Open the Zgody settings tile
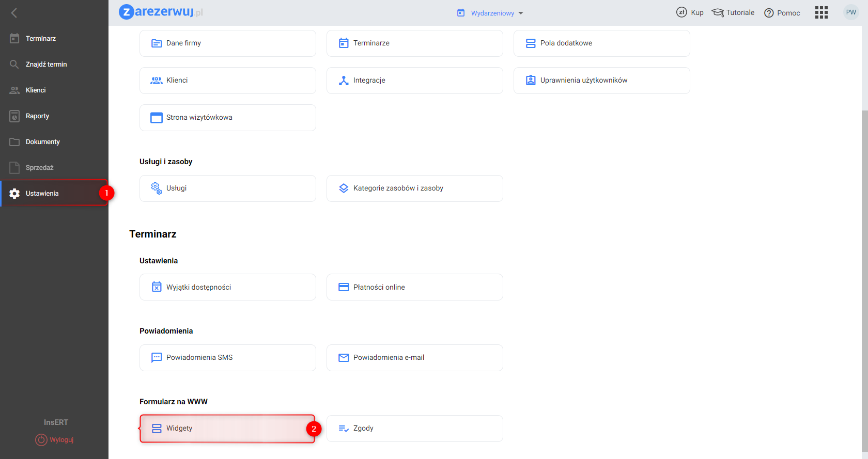This screenshot has width=868, height=459. click(414, 429)
